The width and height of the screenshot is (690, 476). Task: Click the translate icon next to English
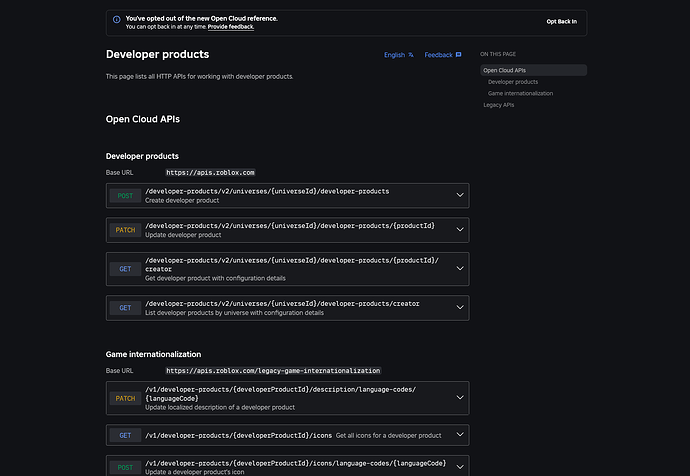coord(411,55)
